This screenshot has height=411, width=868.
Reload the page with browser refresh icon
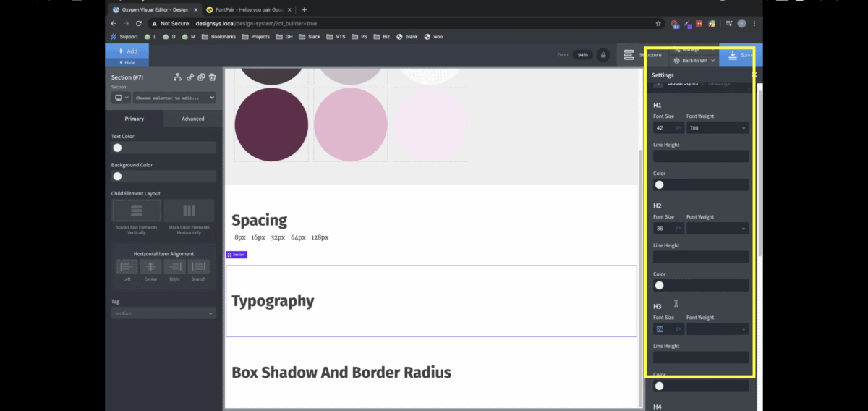(x=139, y=23)
